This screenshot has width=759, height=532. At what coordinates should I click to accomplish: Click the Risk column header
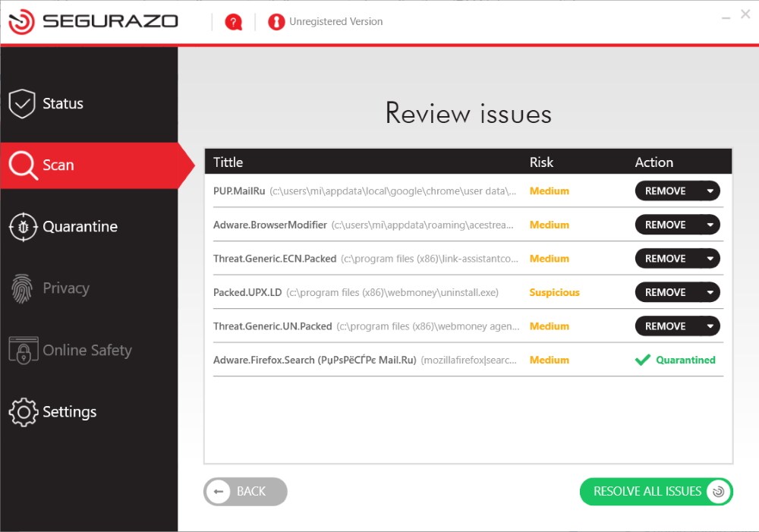[541, 162]
